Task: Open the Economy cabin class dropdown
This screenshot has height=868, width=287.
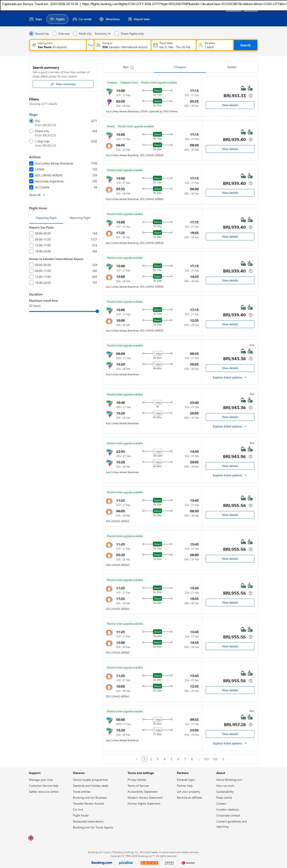Action: click(102, 34)
